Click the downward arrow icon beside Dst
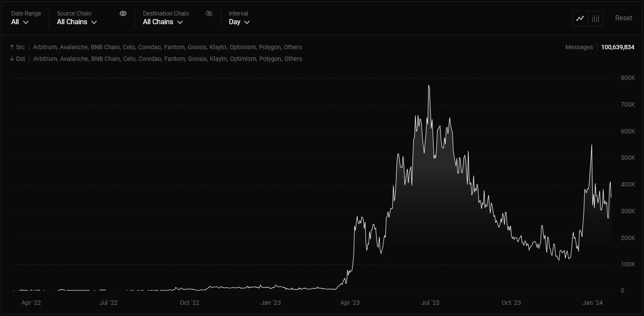This screenshot has height=316, width=644. click(12, 59)
